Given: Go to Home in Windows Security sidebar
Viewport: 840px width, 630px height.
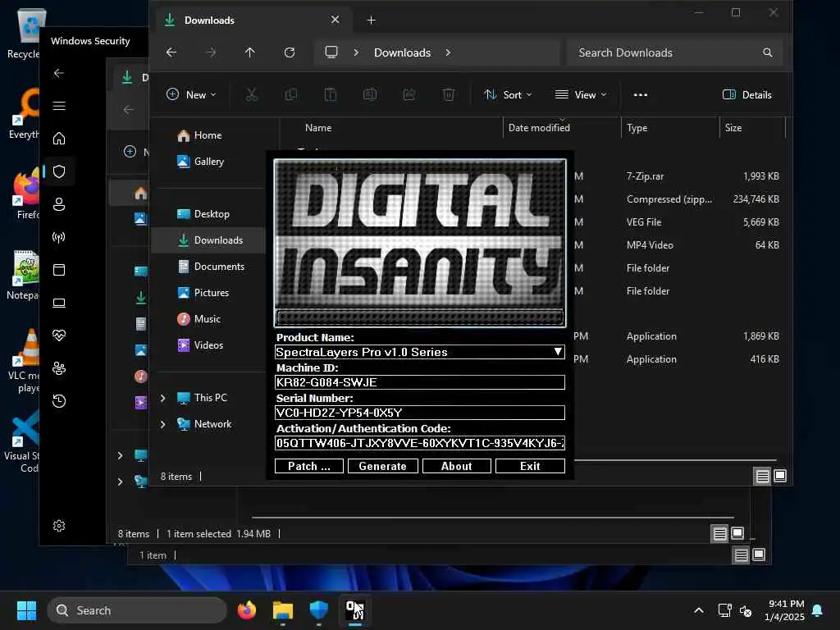Looking at the screenshot, I should pyautogui.click(x=59, y=138).
